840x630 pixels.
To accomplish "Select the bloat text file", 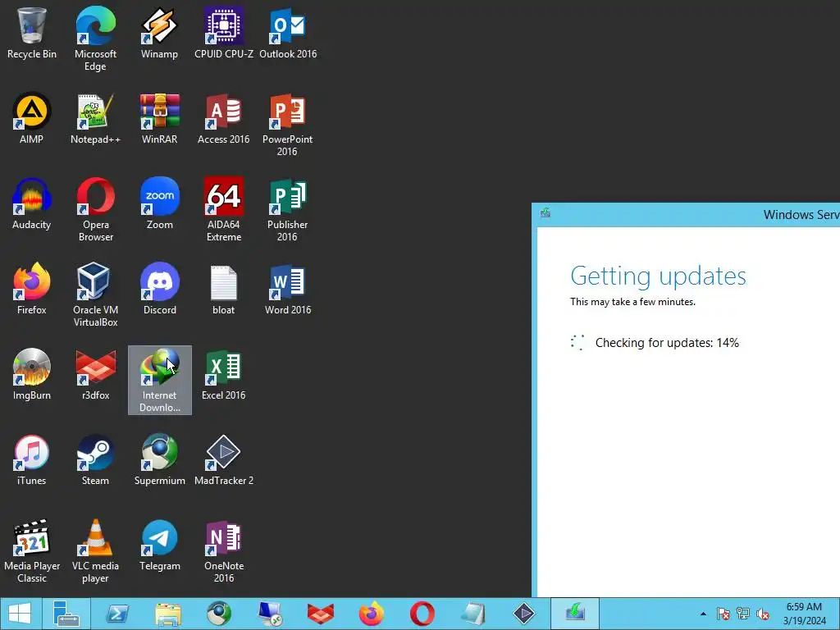I will pos(224,289).
